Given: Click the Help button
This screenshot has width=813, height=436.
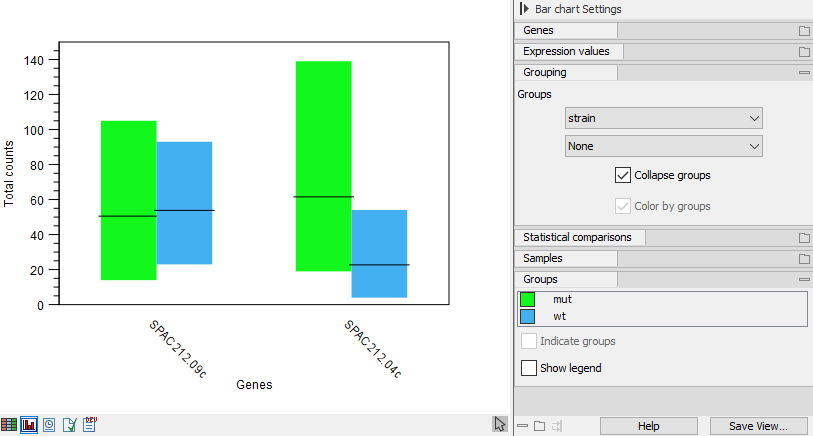Looking at the screenshot, I should 648,426.
